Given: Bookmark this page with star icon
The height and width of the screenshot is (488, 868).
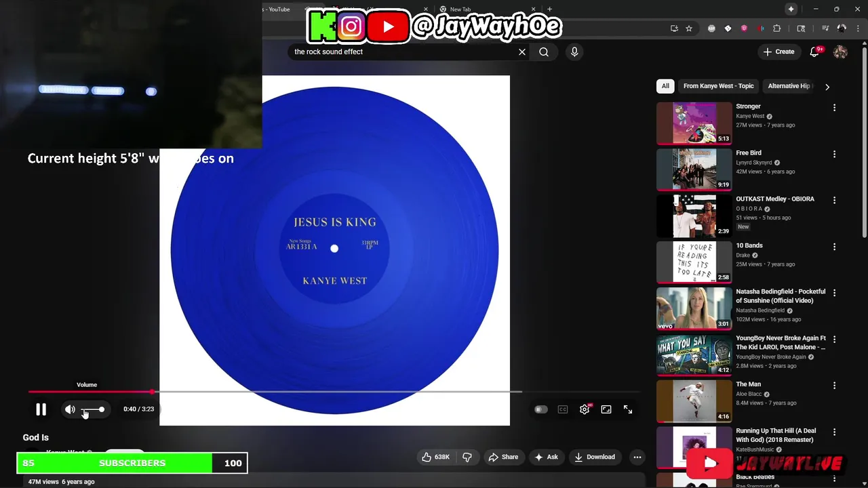Looking at the screenshot, I should tap(689, 28).
